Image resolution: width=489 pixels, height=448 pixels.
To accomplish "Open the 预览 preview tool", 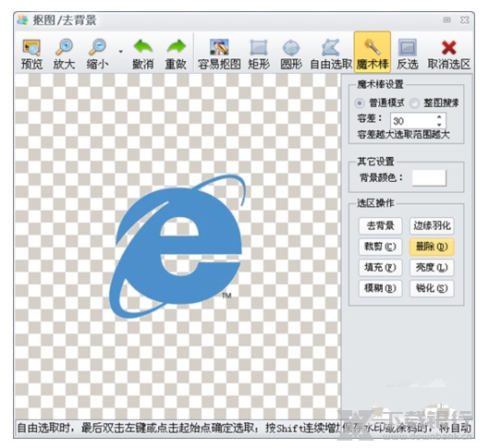I will click(x=31, y=54).
